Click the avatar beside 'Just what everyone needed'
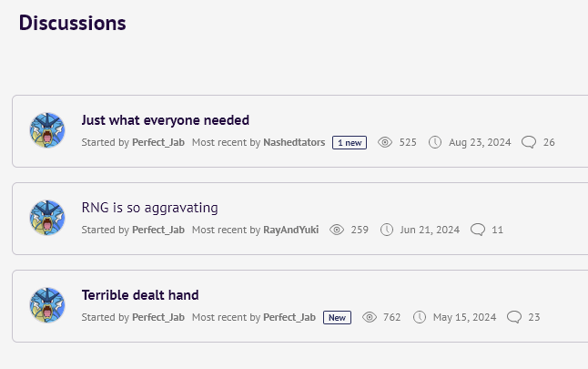Image resolution: width=588 pixels, height=369 pixels. click(47, 130)
